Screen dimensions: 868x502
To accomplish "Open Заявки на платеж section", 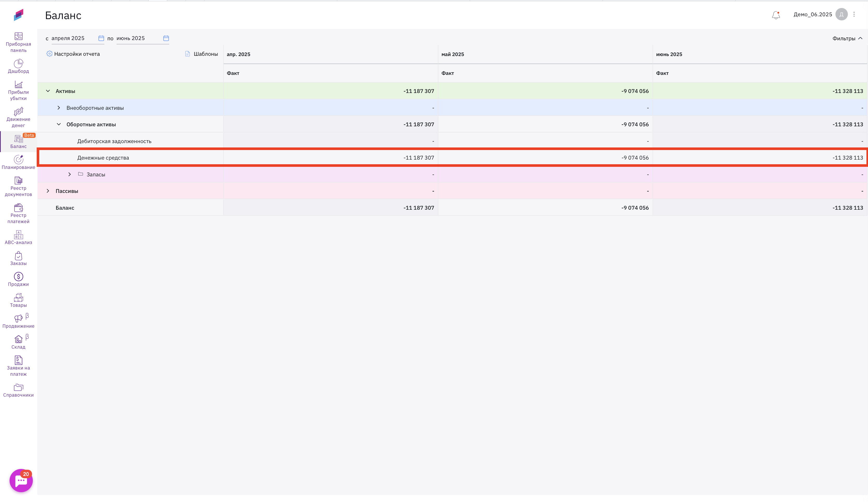I will 18,366.
